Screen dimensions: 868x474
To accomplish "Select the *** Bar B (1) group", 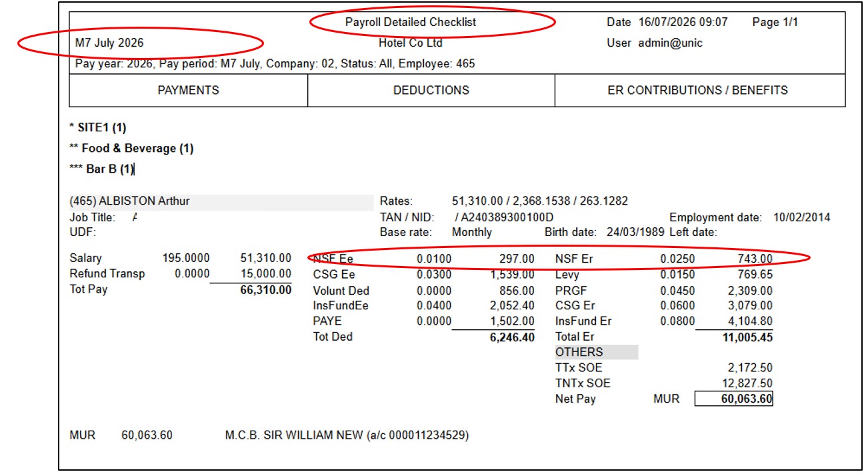I will click(x=102, y=169).
